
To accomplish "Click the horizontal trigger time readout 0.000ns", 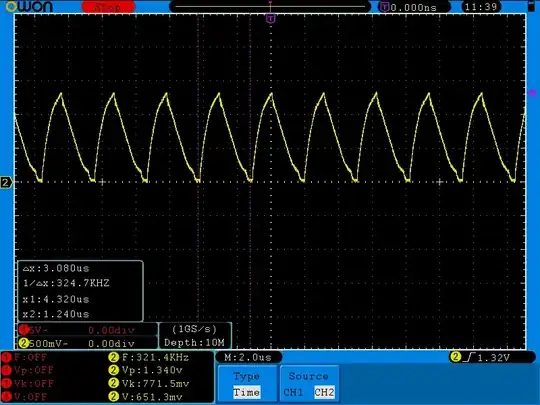I will [x=414, y=7].
